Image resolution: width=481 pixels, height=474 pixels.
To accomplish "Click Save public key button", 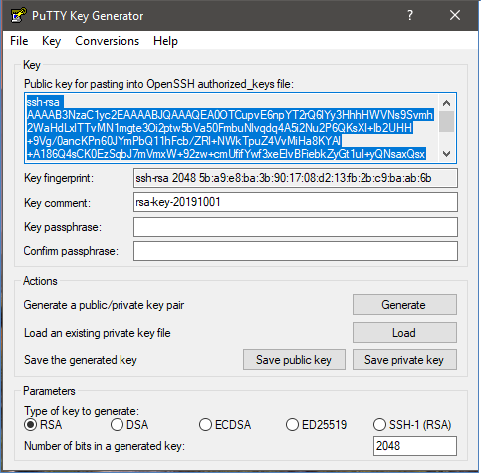I will tap(294, 360).
